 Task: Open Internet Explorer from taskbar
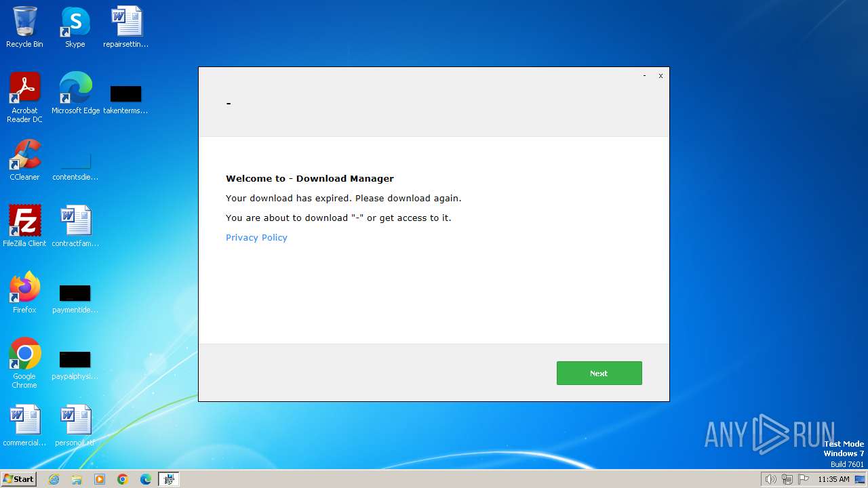tap(54, 479)
